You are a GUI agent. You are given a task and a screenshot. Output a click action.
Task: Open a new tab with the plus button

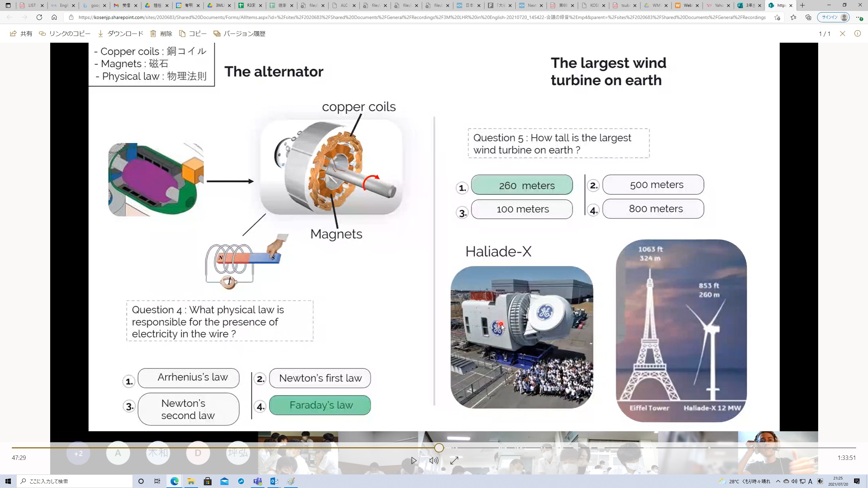tap(802, 5)
